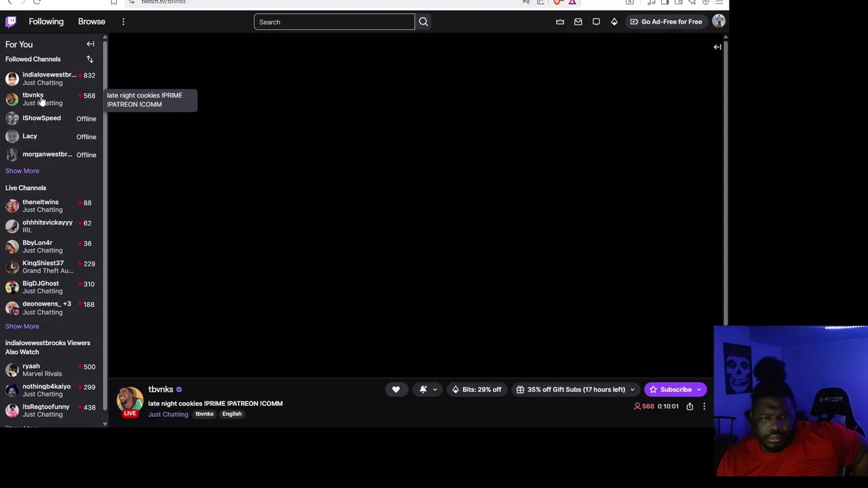Open theneltwins live channel
Screen dimensions: 868x488
coord(52,206)
